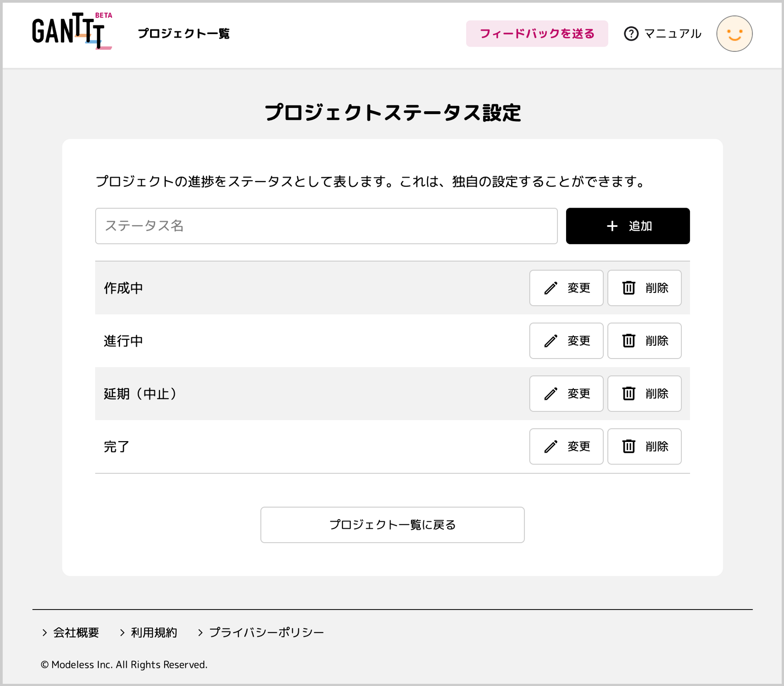This screenshot has width=784, height=686.
Task: Select the 延期（中止） status name
Action: [141, 394]
